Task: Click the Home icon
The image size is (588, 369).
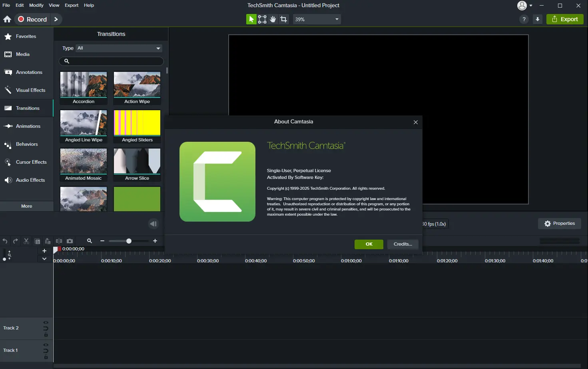Action: pos(7,19)
